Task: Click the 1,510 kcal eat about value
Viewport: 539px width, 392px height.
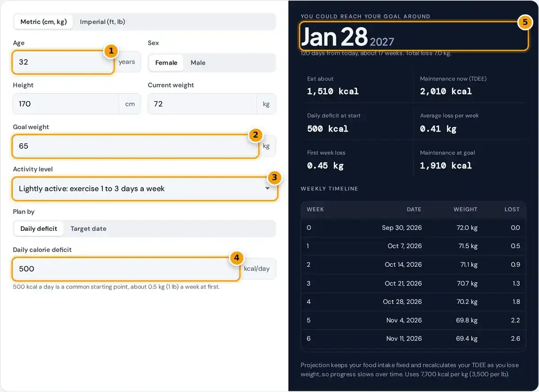Action: [x=333, y=92]
